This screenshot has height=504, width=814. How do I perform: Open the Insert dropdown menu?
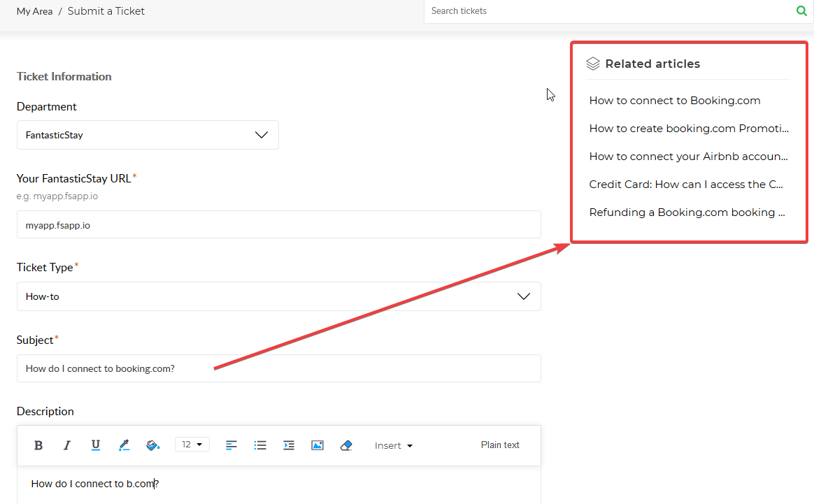(x=394, y=445)
